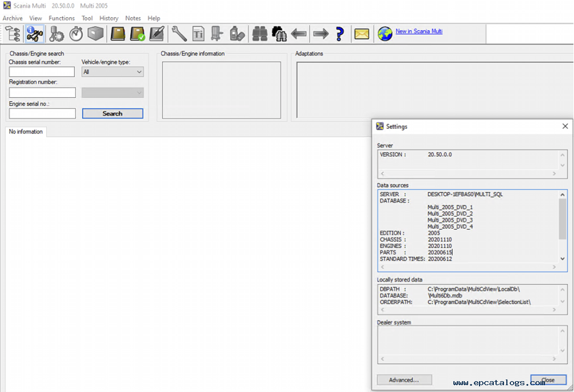Click the Server box horizontal scroll-left arrow
Image resolution: width=574 pixels, height=392 pixels.
pyautogui.click(x=382, y=174)
